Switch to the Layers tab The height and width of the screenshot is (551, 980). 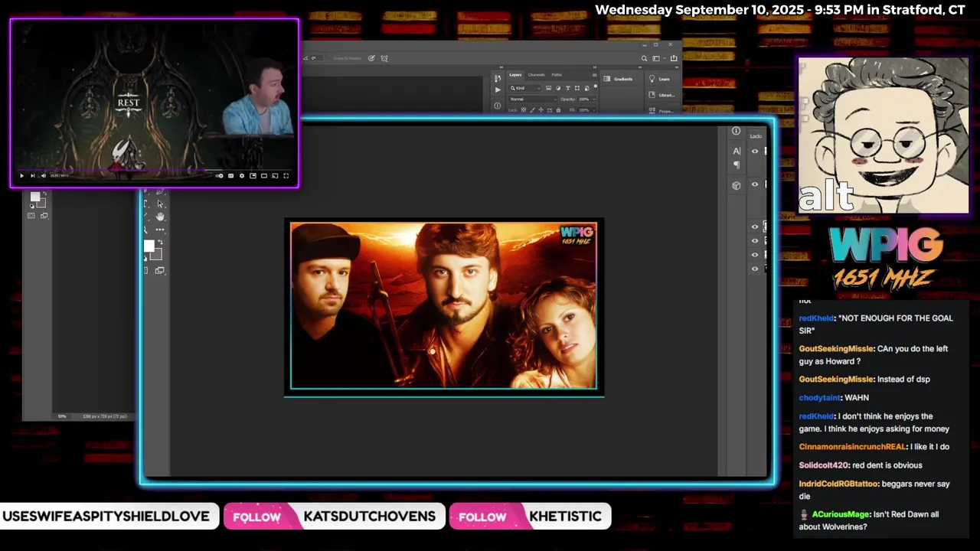(x=515, y=75)
